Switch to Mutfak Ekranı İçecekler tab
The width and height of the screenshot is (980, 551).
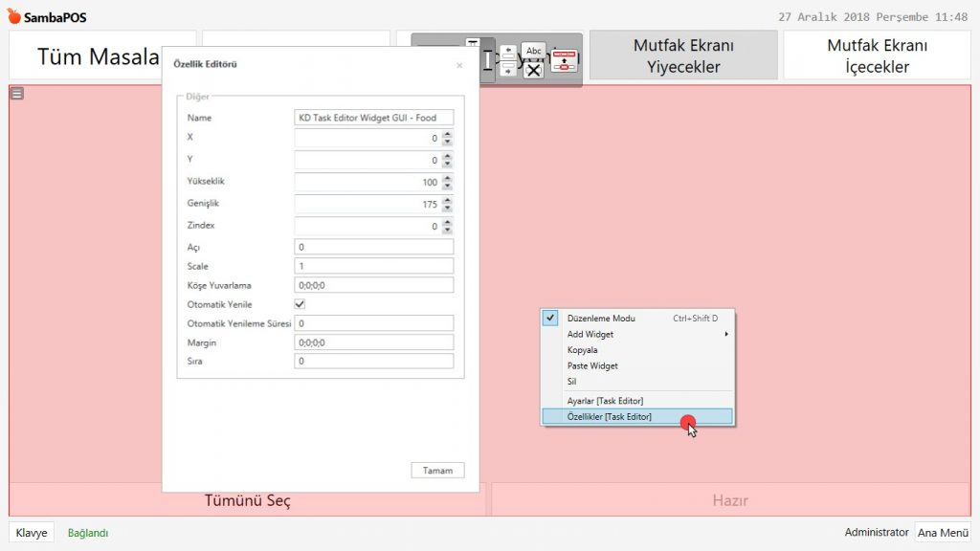(877, 55)
